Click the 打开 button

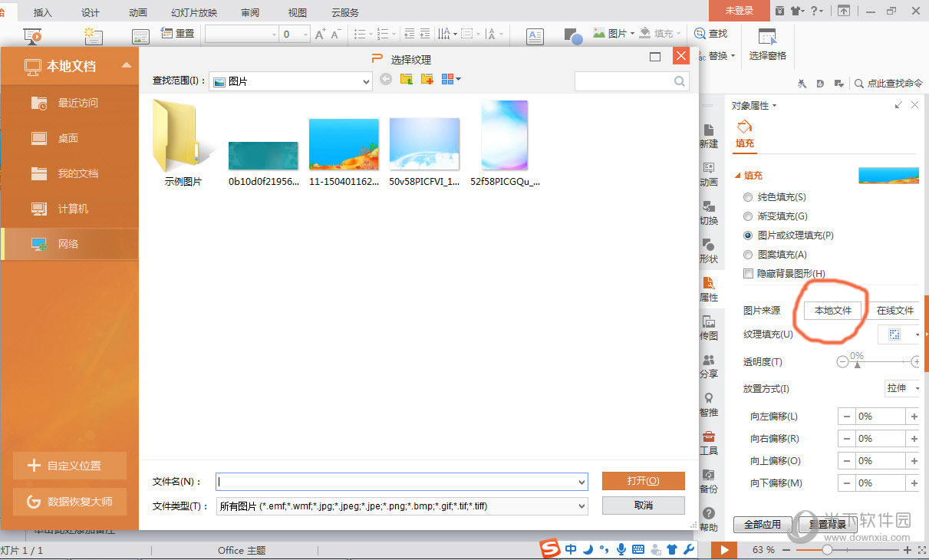tap(643, 481)
